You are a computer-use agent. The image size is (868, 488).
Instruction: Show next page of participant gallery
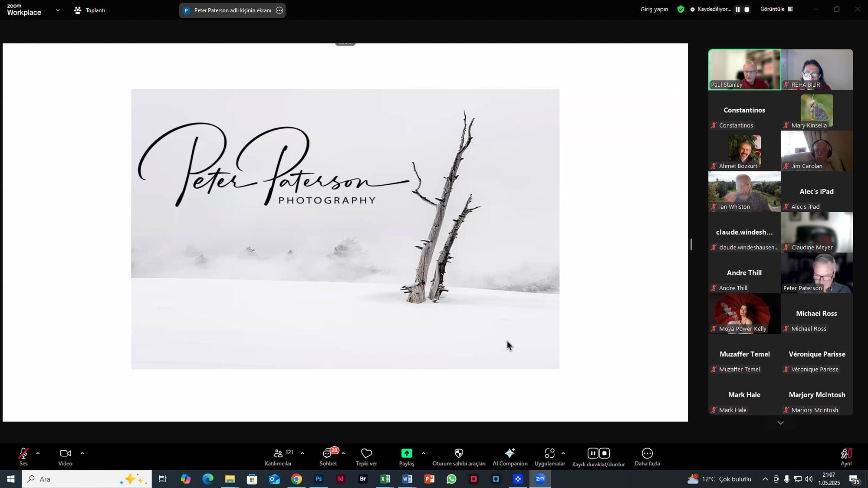click(x=780, y=423)
